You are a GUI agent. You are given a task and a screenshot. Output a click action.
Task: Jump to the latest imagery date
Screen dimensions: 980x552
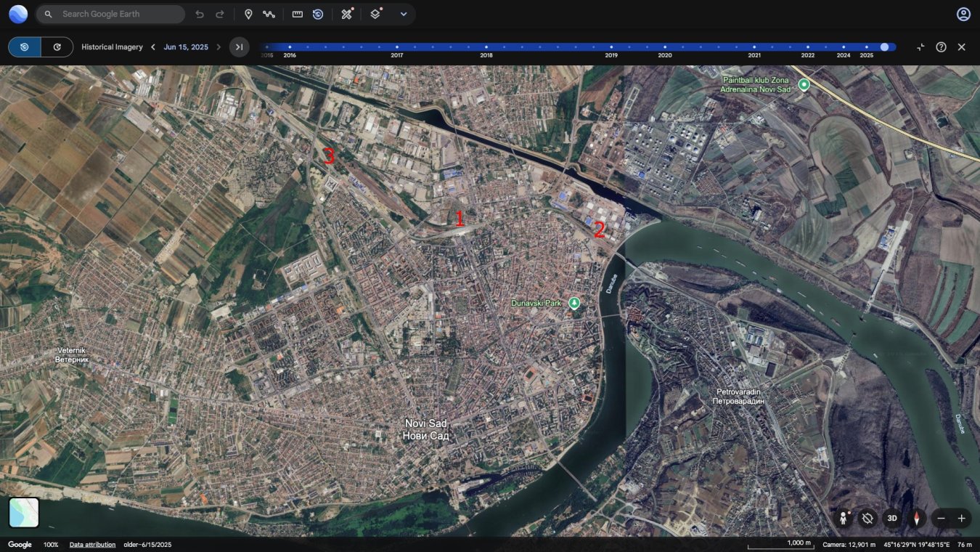pos(239,47)
